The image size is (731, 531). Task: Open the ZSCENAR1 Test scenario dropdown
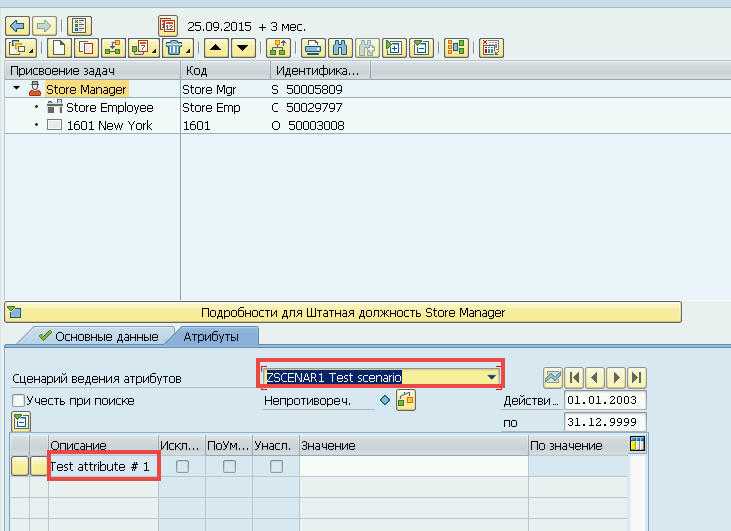tap(491, 377)
